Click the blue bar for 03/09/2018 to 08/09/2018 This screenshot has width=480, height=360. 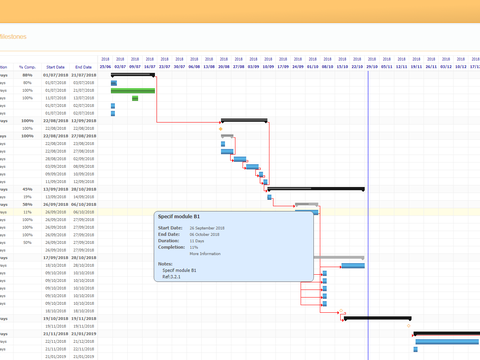pyautogui.click(x=252, y=167)
